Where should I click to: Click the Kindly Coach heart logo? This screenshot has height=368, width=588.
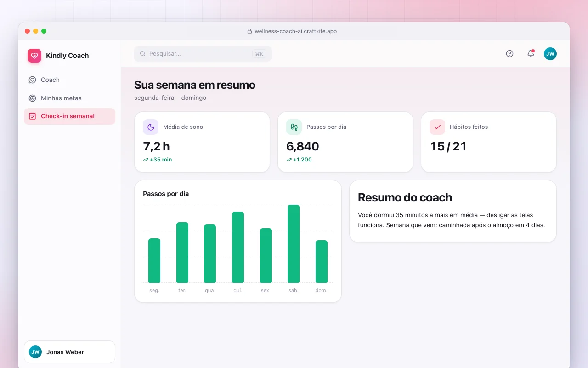[34, 56]
